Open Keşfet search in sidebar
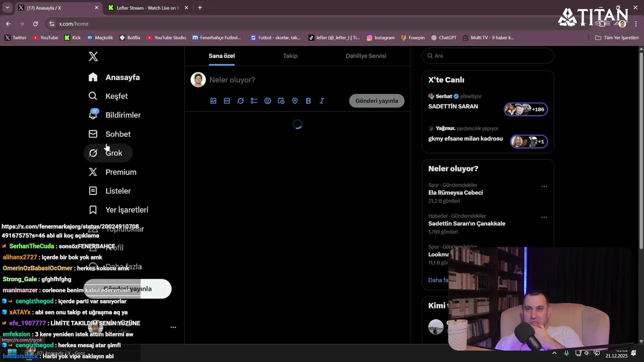Screen dimensions: 644x362 [x=108, y=96]
